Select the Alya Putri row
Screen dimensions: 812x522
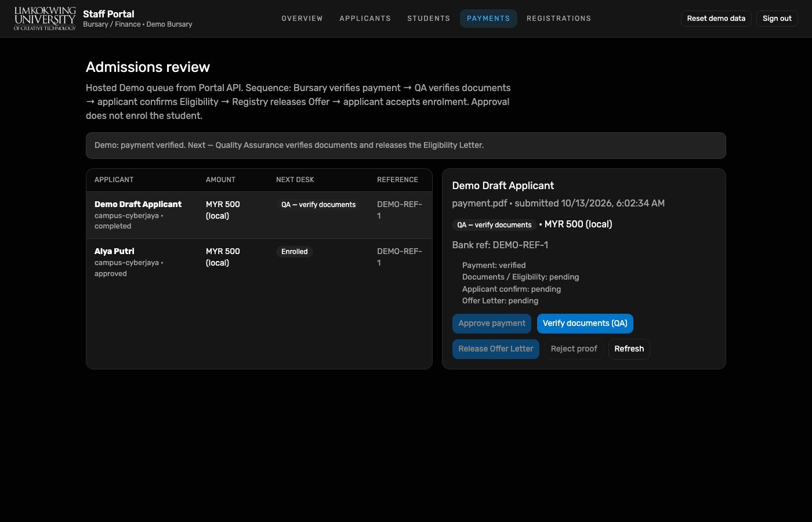259,262
